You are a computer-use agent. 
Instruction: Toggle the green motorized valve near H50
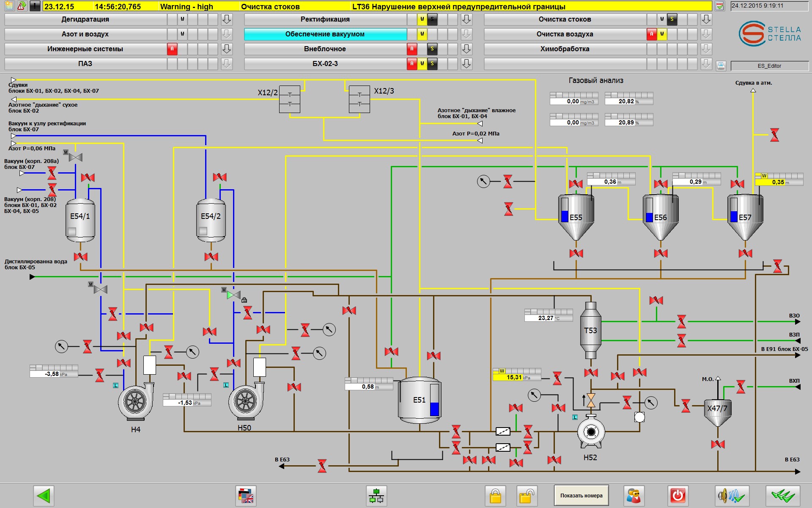click(x=233, y=295)
